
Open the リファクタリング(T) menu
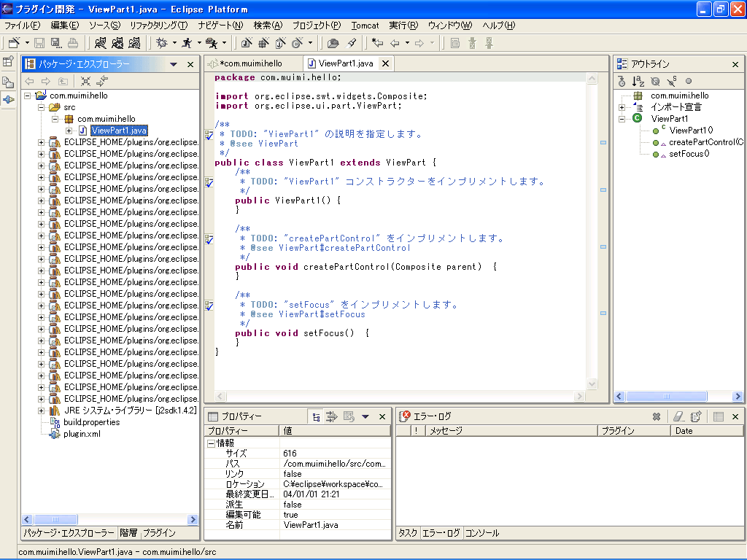(159, 26)
